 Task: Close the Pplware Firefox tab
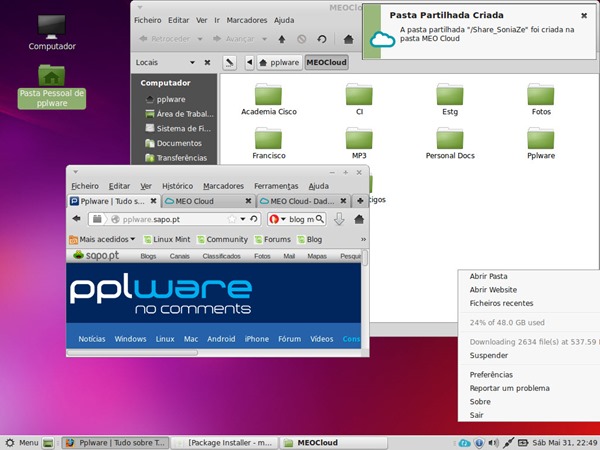pos(153,201)
